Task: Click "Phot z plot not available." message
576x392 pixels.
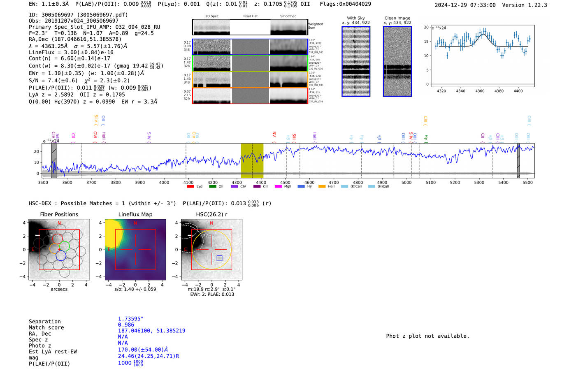Action: [x=428, y=336]
